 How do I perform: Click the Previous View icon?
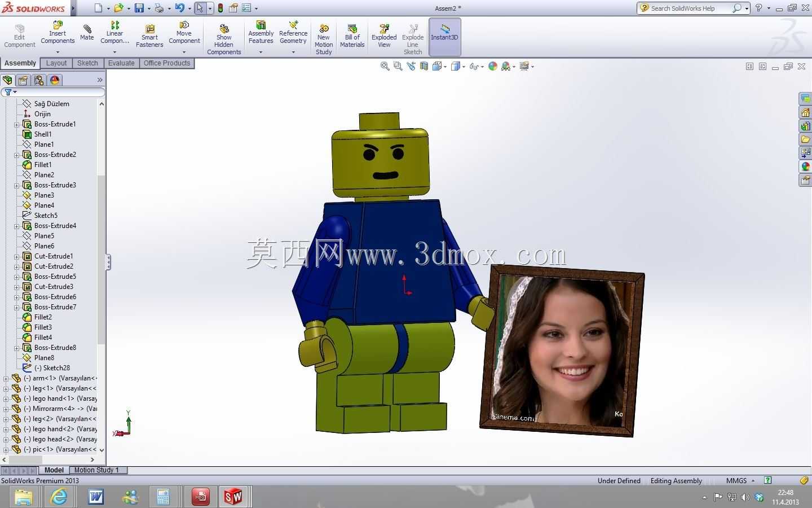click(x=411, y=66)
